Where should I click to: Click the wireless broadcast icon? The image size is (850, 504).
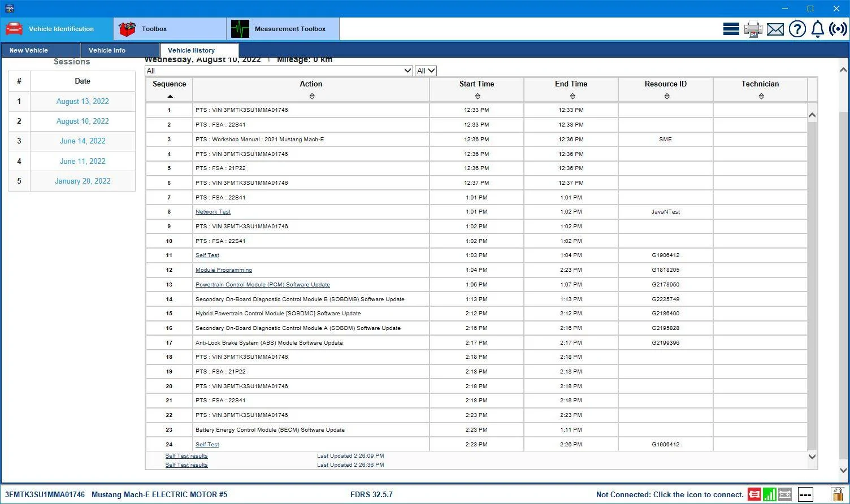(838, 29)
